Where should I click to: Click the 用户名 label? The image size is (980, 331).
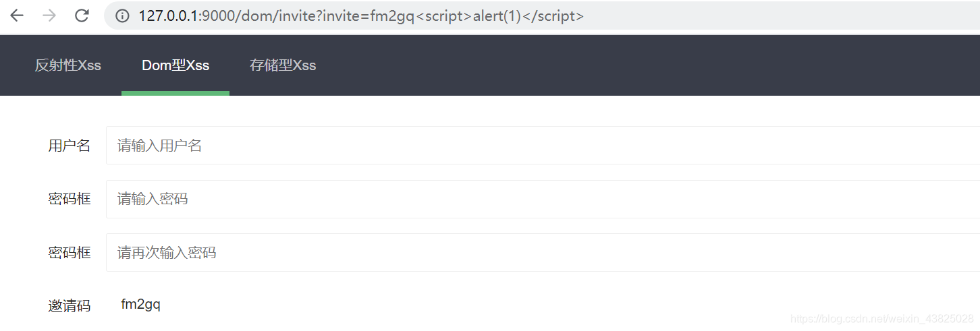coord(69,146)
